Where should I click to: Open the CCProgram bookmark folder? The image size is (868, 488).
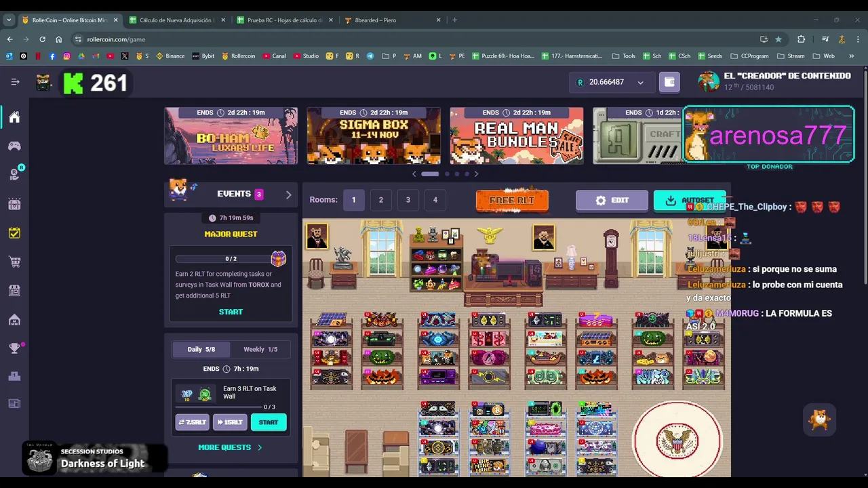pyautogui.click(x=749, y=56)
